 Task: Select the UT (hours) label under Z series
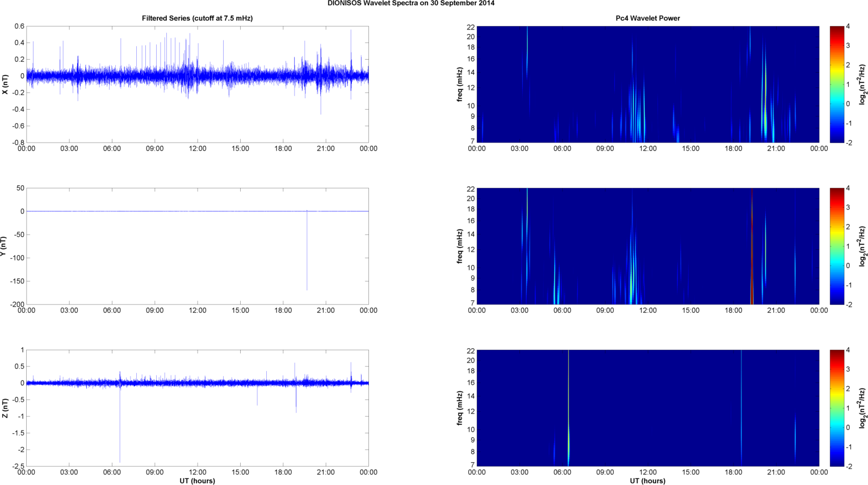point(197,480)
